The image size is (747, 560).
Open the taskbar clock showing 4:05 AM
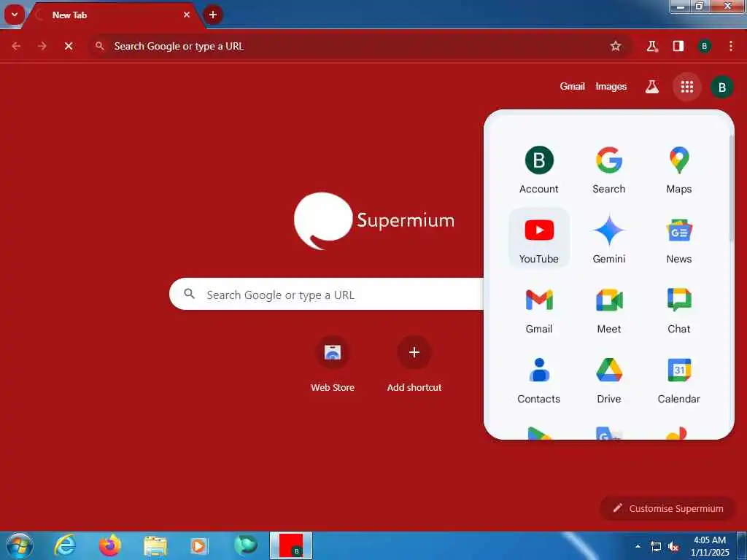(x=710, y=546)
